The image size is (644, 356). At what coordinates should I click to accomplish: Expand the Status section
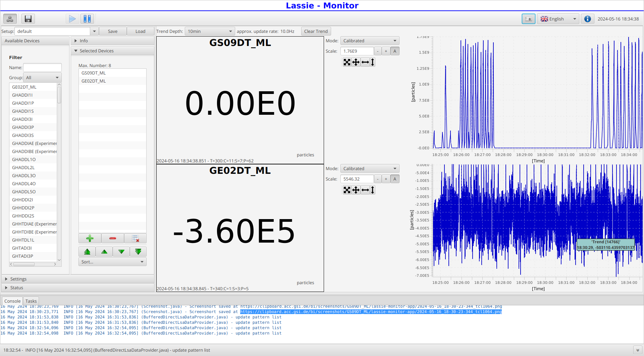[x=77, y=288]
